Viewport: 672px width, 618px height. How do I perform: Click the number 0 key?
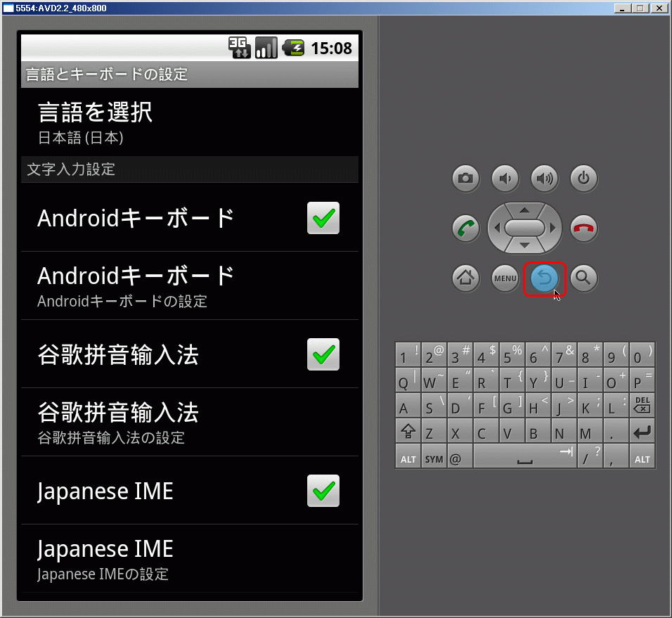pos(642,354)
